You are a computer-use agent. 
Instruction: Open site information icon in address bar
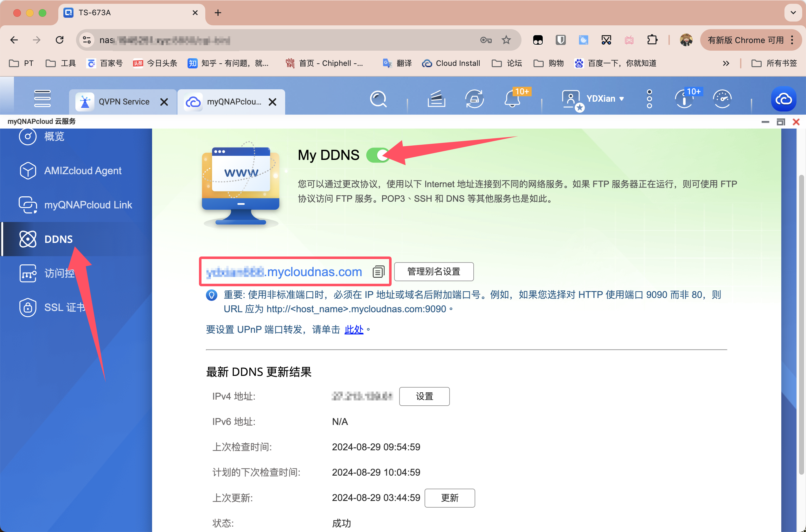click(x=87, y=40)
